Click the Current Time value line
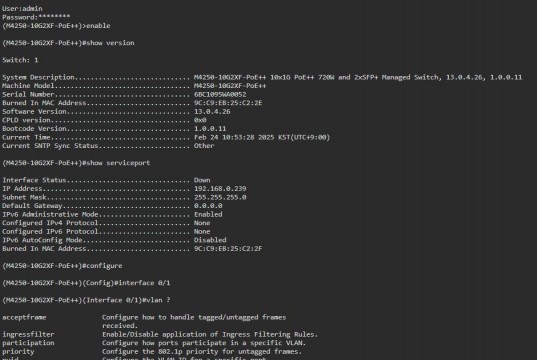 262,137
